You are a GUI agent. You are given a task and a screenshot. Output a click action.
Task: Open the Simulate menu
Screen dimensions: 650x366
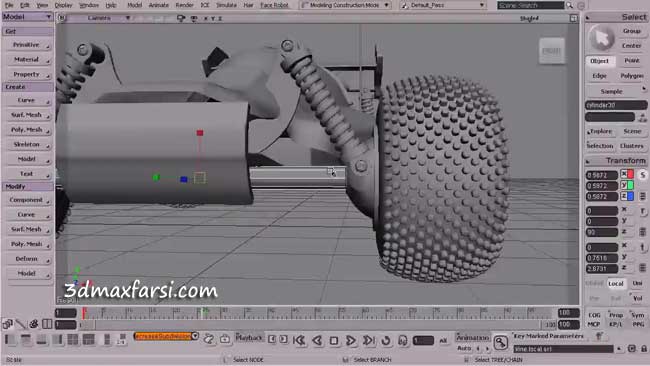[x=226, y=5]
